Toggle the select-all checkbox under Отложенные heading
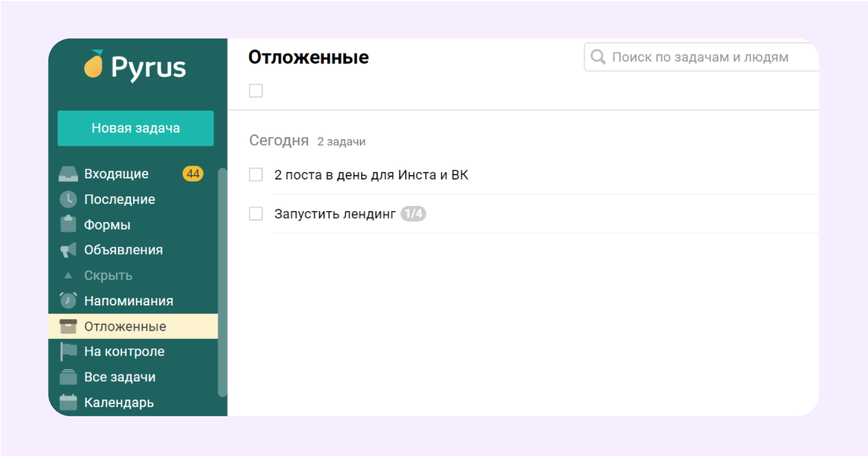This screenshot has width=868, height=456. pos(256,91)
